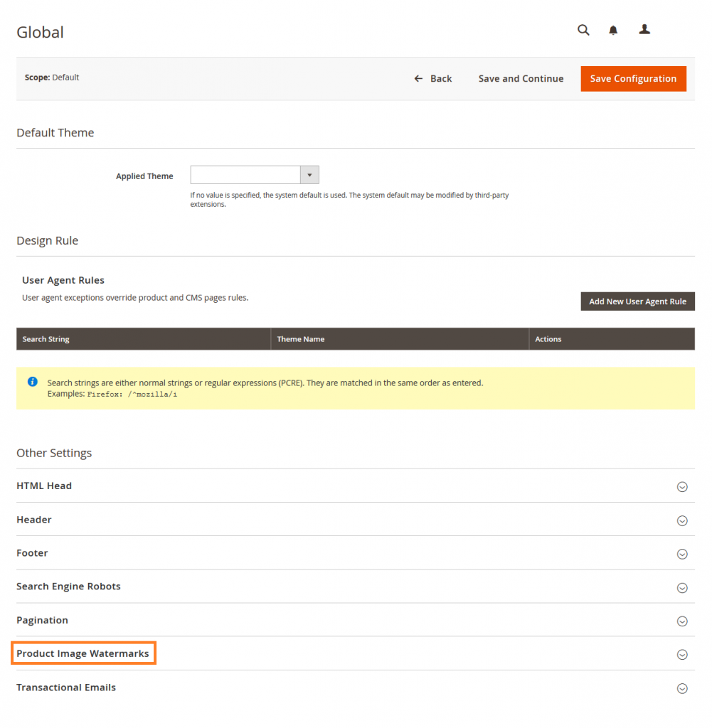The image size is (712, 728).
Task: Click Save Configuration
Action: (x=633, y=78)
